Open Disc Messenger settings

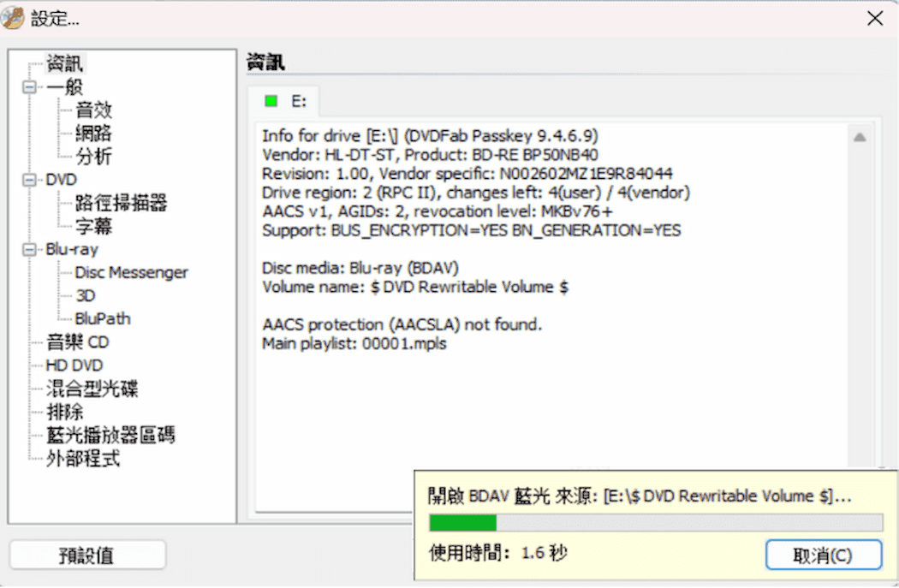pos(131,273)
